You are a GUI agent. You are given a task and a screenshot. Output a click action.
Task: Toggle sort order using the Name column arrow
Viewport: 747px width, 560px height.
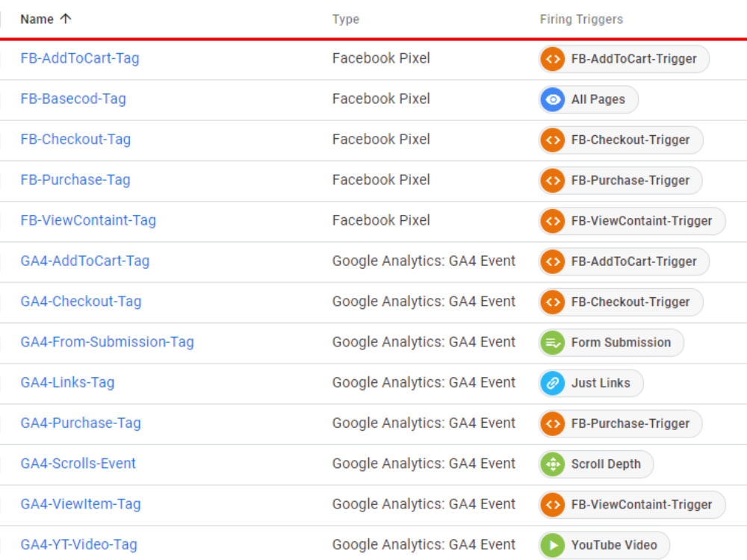coord(65,19)
